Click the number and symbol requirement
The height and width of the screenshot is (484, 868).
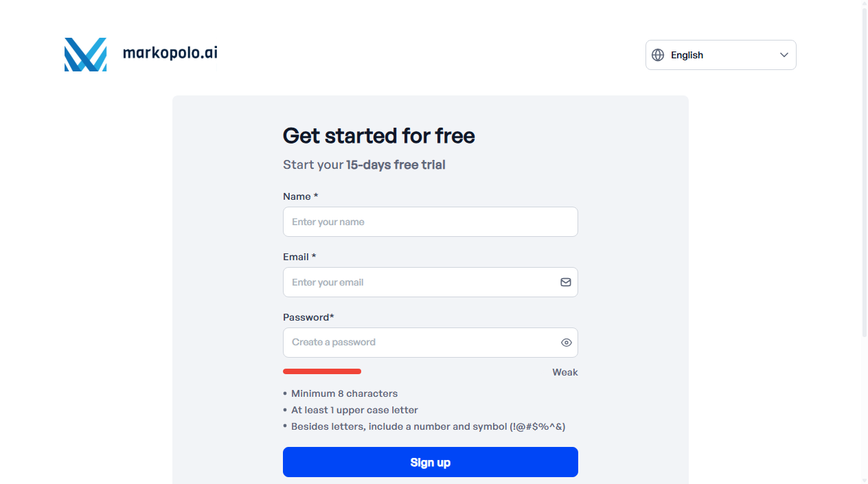(x=428, y=426)
